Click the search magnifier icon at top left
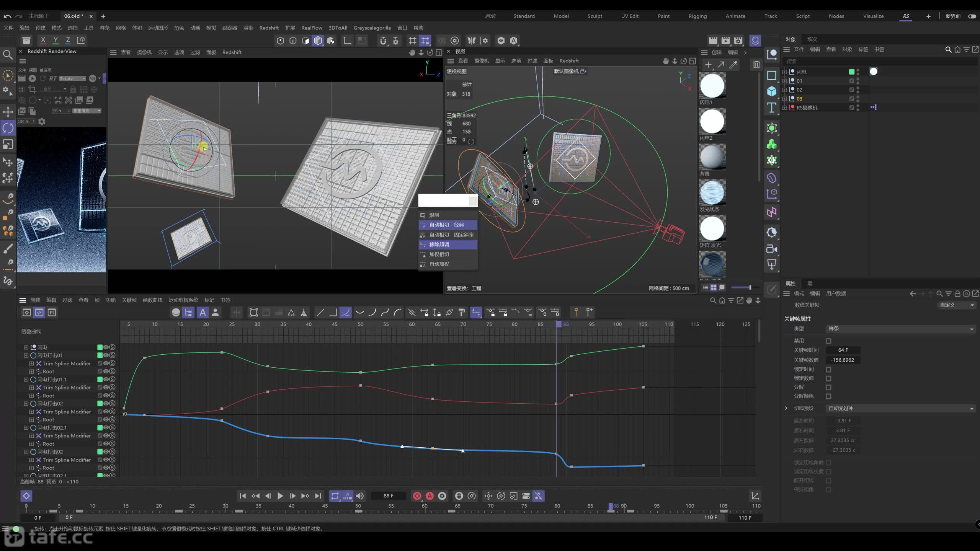 click(x=8, y=55)
